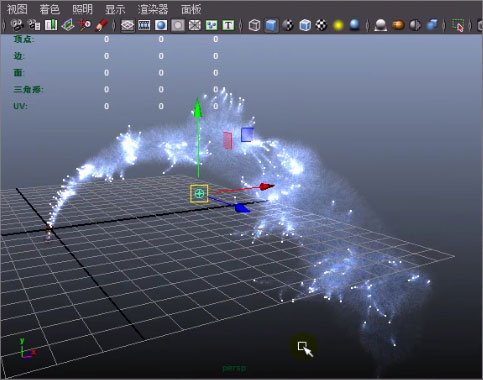Open the 渲染器 renderer menu
The image size is (483, 380).
point(153,9)
